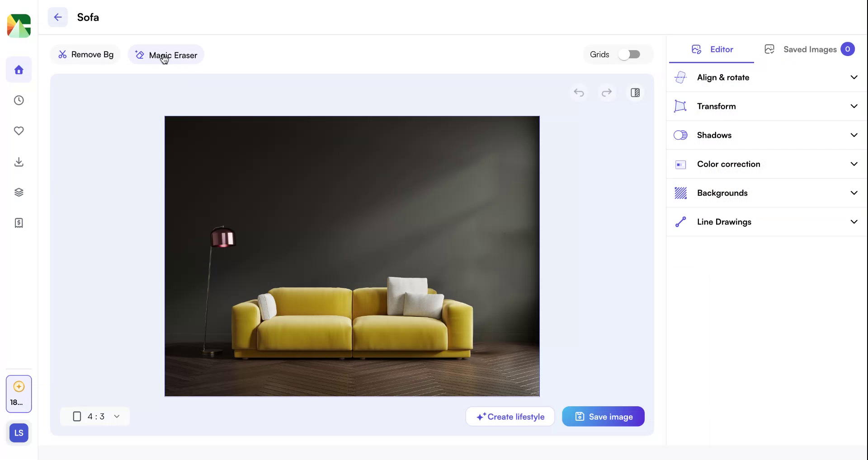
Task: Redo the last edit
Action: coord(607,93)
